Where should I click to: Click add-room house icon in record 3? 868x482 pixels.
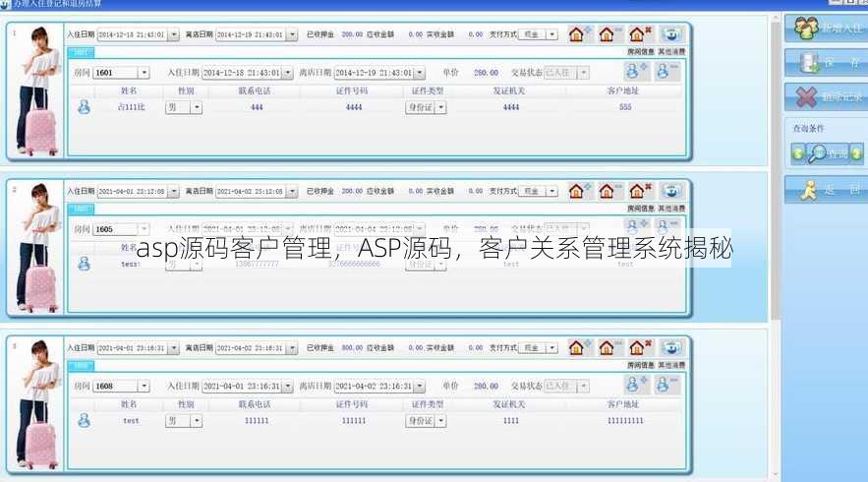(578, 348)
